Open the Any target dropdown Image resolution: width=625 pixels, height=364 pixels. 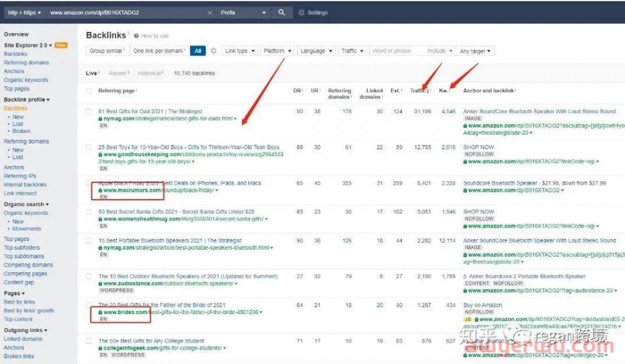pyautogui.click(x=475, y=51)
